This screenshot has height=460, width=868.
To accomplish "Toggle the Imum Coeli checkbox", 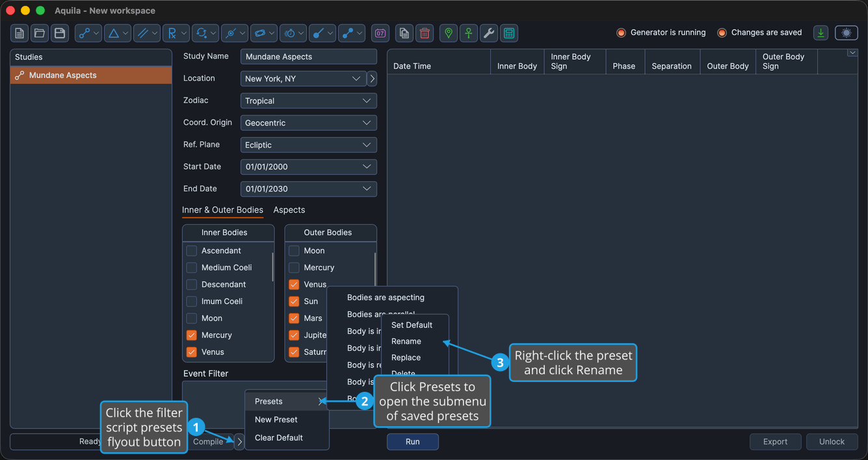I will tap(191, 301).
